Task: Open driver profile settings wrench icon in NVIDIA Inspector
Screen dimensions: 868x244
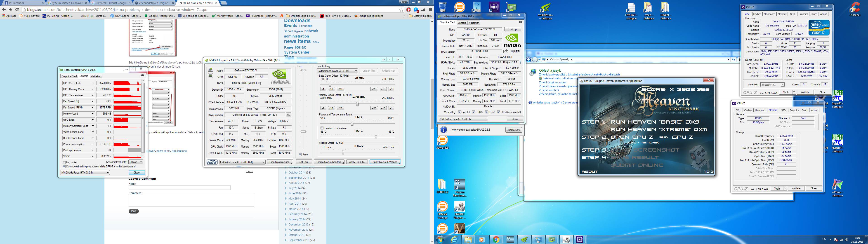Action: (x=288, y=115)
